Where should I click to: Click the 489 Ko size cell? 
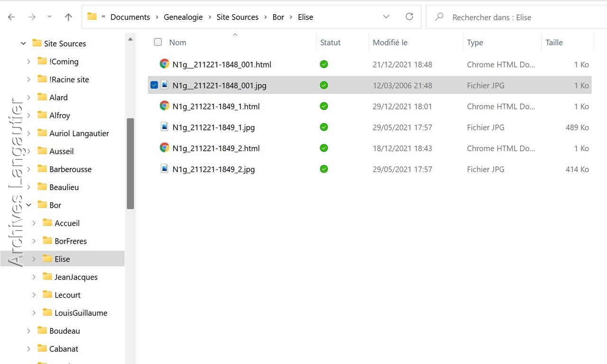coord(577,127)
